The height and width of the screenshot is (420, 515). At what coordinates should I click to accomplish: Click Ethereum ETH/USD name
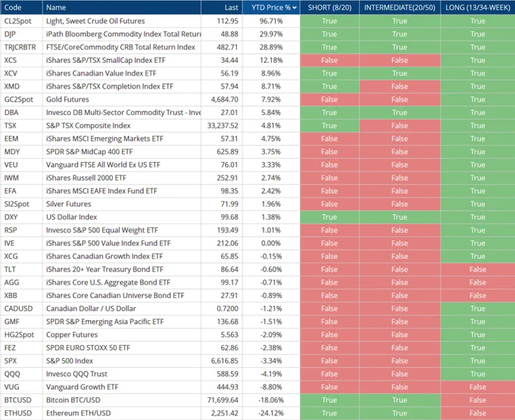78,413
